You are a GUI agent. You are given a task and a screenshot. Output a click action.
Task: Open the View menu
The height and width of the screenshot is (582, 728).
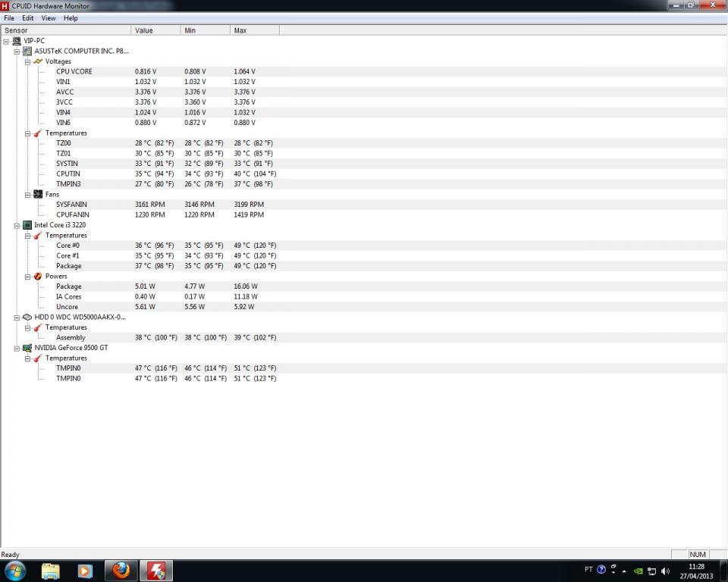coord(49,18)
